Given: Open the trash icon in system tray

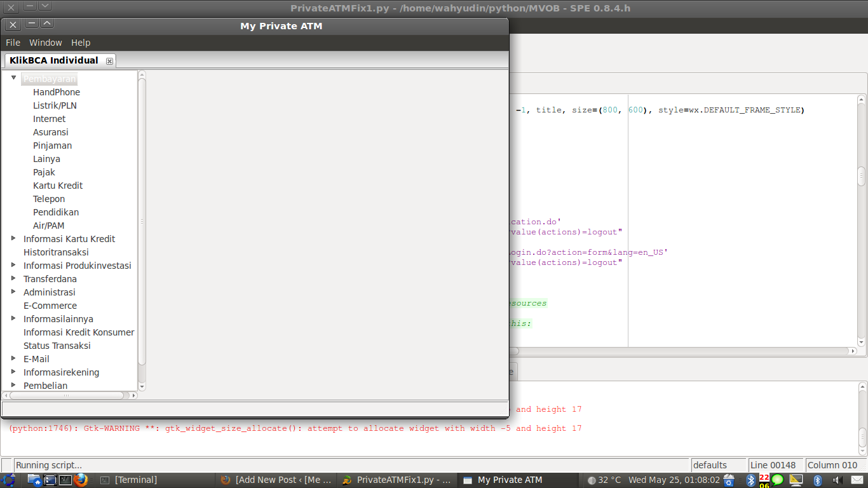Looking at the screenshot, I should point(729,480).
